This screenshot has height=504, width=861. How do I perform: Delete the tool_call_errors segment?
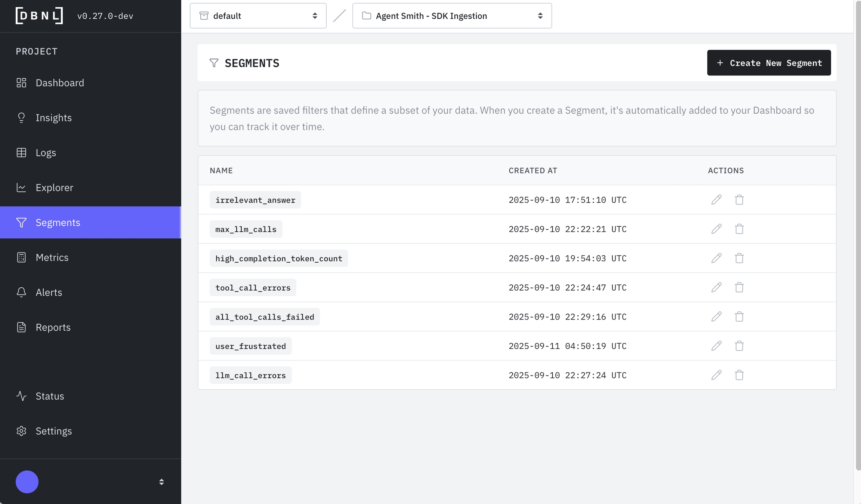click(x=739, y=287)
